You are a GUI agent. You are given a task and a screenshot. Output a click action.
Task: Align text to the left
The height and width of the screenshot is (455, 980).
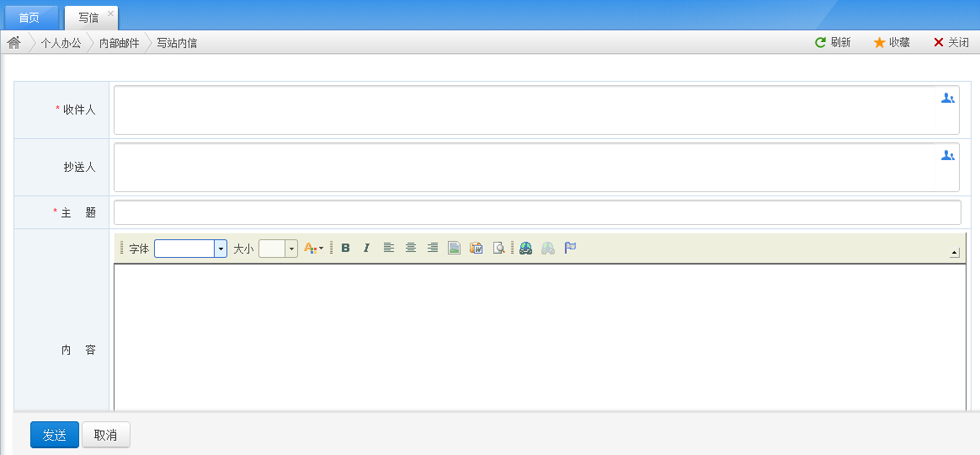pyautogui.click(x=389, y=248)
